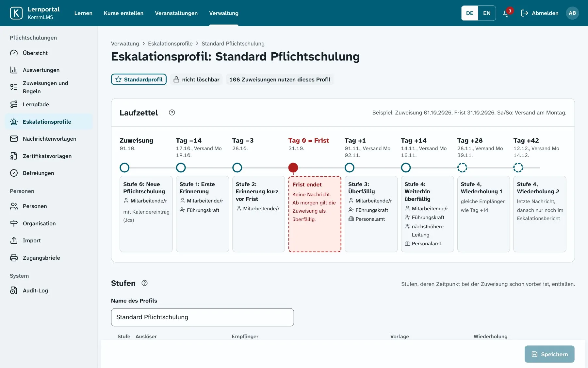This screenshot has width=588, height=368.
Task: Open the Stufe 3: Überfällig card
Action: 371,214
